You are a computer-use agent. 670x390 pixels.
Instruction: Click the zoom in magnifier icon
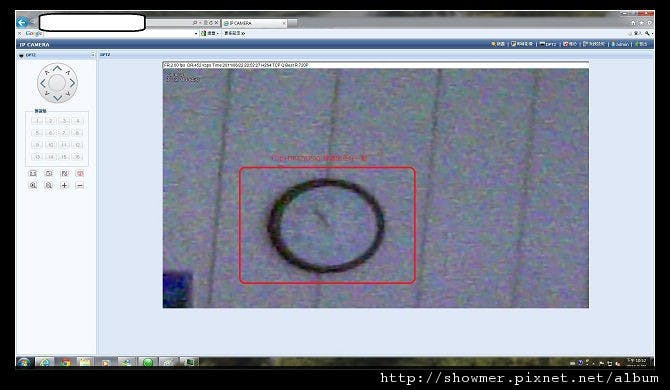coord(33,185)
